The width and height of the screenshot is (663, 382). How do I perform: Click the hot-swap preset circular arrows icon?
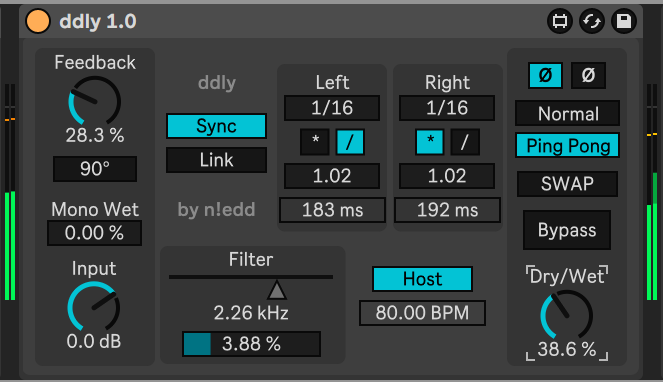tap(592, 21)
